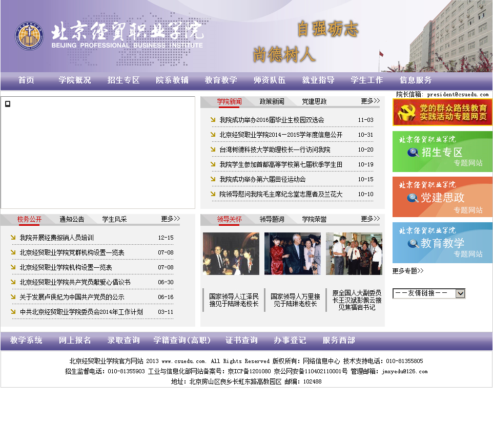This screenshot has height=448, width=493.
Task: Open 学生工作 navigation item
Action: pos(367,80)
